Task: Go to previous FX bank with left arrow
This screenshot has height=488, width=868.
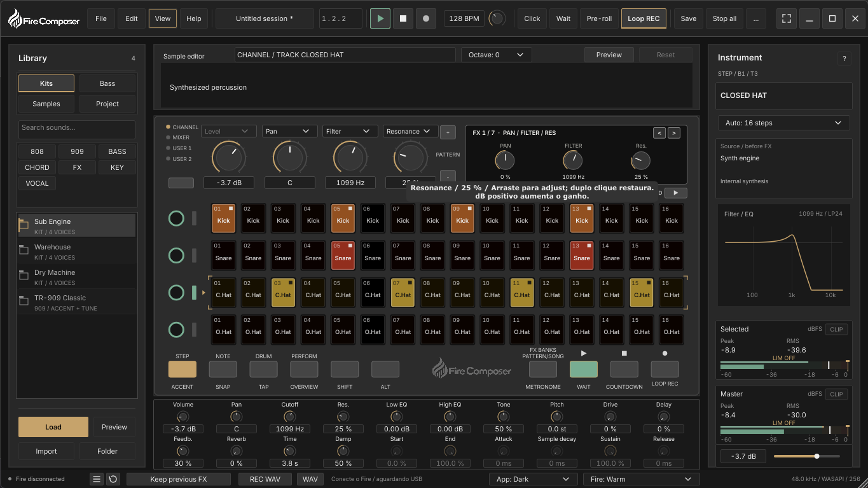Action: tap(659, 133)
